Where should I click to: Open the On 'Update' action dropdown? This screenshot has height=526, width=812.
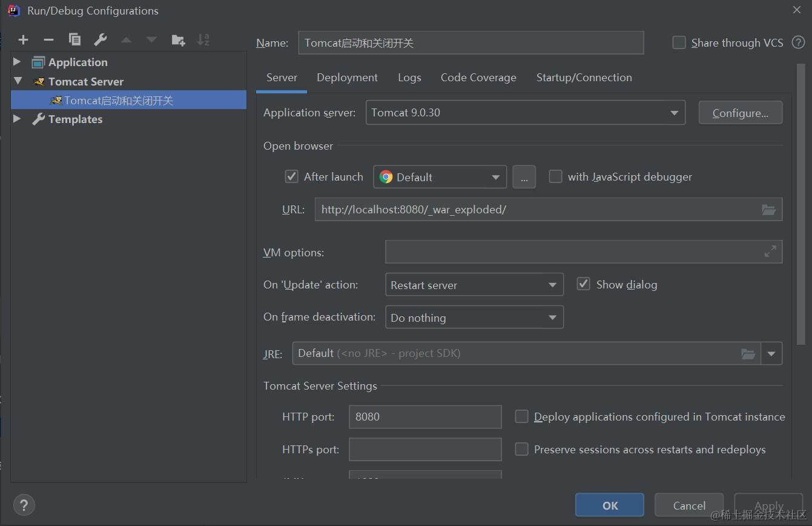click(x=474, y=285)
